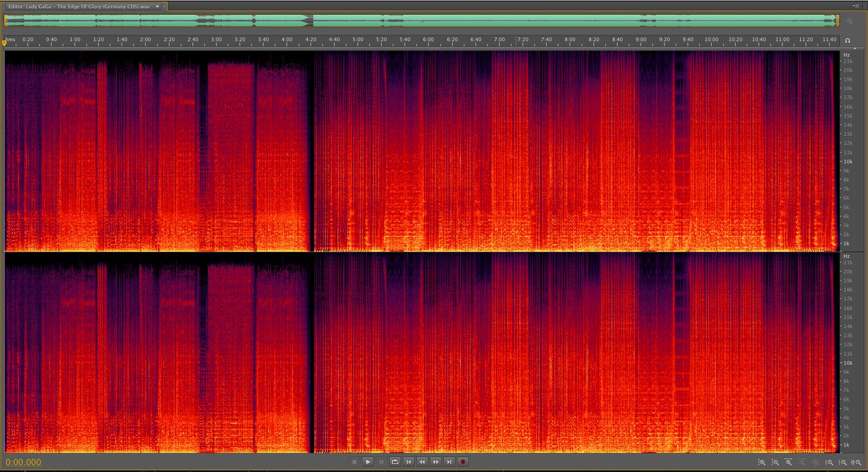This screenshot has height=472, width=868.
Task: Zoom in at out point icon
Action: [843, 463]
